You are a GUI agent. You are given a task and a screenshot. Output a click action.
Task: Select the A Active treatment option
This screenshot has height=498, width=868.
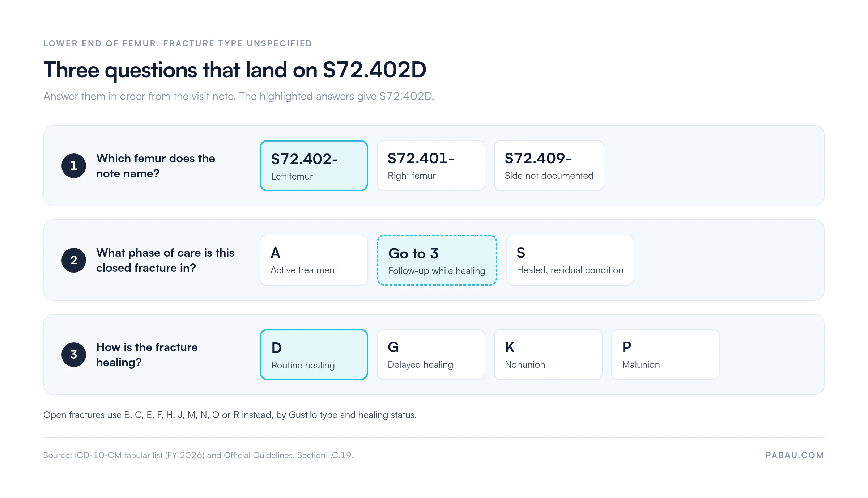point(314,260)
